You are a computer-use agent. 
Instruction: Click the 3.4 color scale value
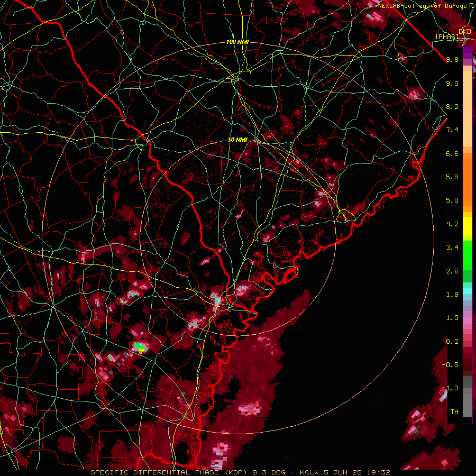pyautogui.click(x=452, y=248)
